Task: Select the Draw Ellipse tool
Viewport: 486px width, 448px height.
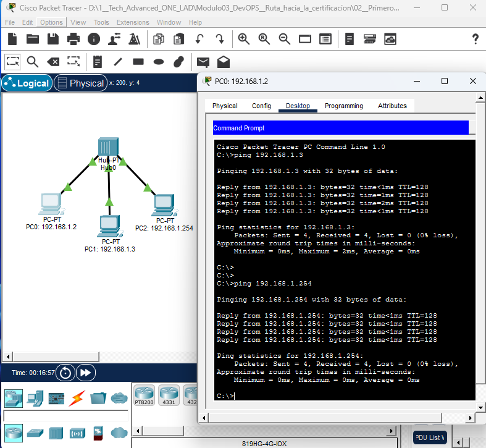Action: point(159,62)
